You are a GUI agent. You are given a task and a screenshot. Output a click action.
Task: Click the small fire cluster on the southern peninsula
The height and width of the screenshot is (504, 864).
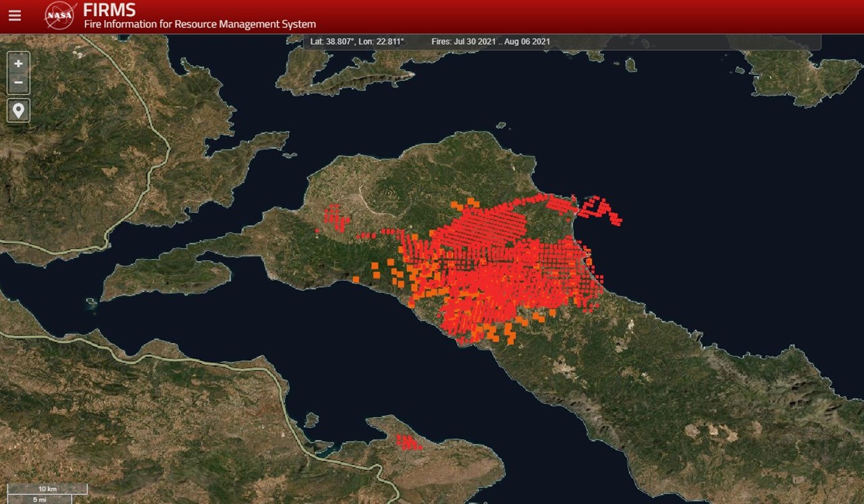[408, 443]
